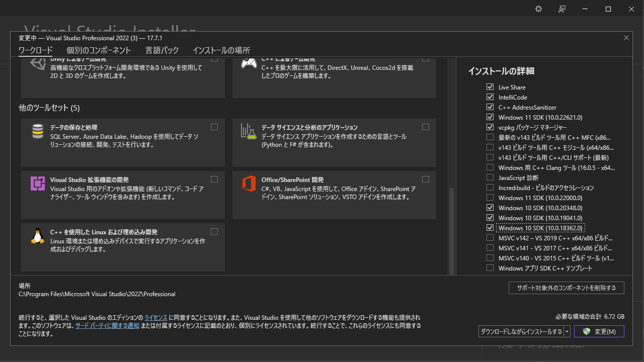644x362 pixels.
Task: Click the feedback icon in the title bar
Action: click(562, 9)
